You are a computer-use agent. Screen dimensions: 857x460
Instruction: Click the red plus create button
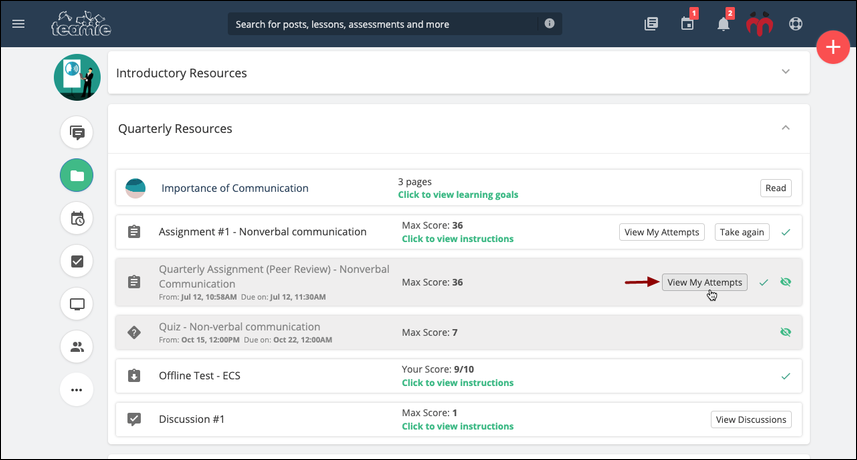(x=833, y=48)
